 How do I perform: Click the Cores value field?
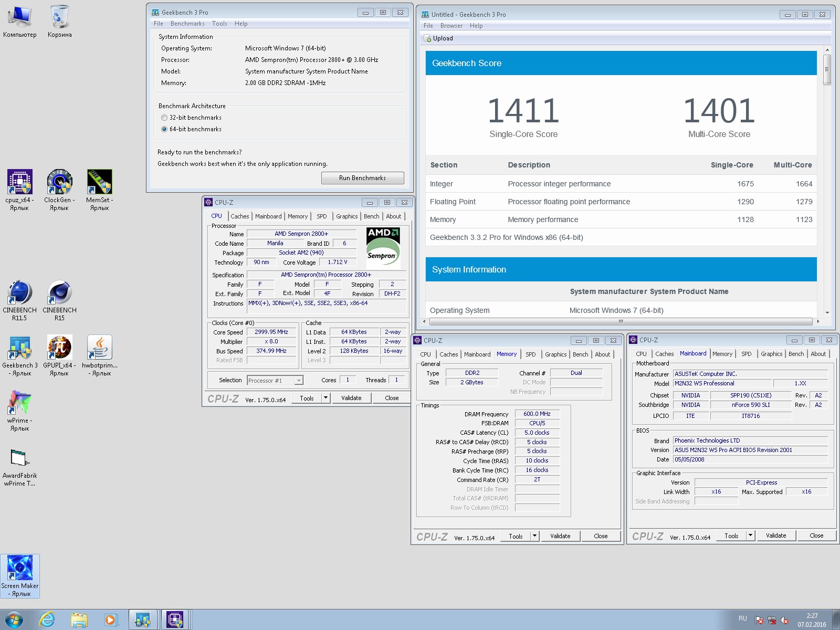click(348, 380)
